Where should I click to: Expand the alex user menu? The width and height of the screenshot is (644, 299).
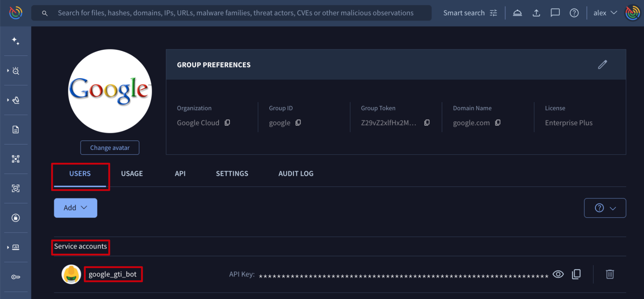(605, 13)
